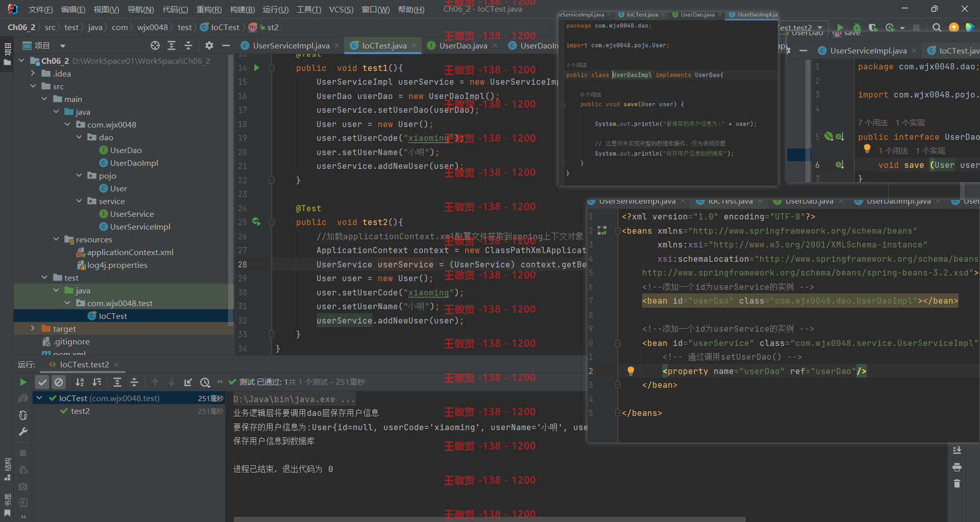Switch to UserDao.java editor tab
The image size is (980, 522).
tap(463, 45)
